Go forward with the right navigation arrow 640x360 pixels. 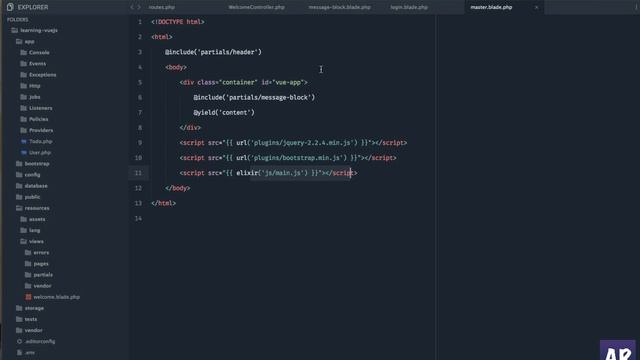tap(139, 7)
